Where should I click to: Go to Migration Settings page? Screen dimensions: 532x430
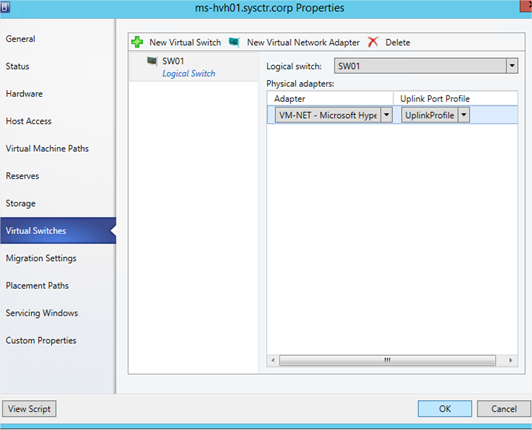click(x=41, y=258)
